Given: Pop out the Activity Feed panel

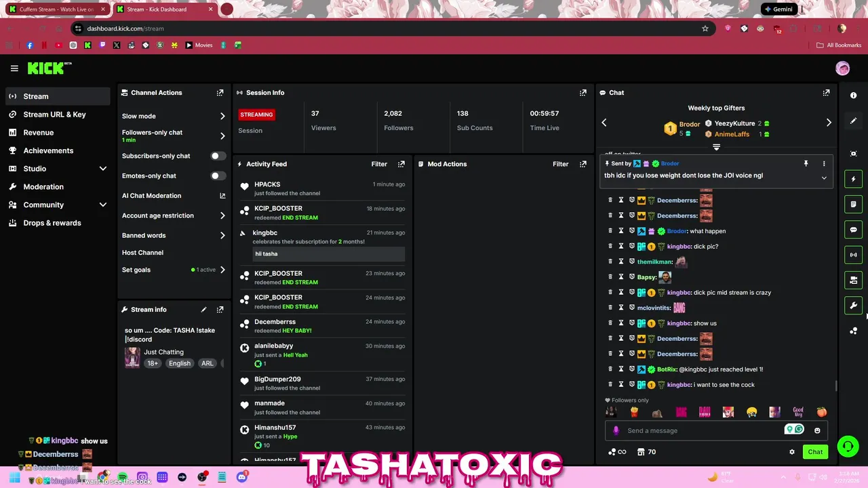Looking at the screenshot, I should click(x=401, y=164).
